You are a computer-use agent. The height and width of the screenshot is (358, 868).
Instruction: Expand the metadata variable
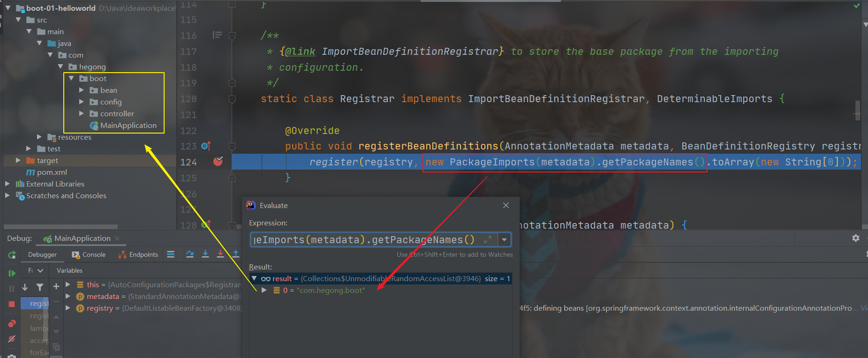coord(68,296)
